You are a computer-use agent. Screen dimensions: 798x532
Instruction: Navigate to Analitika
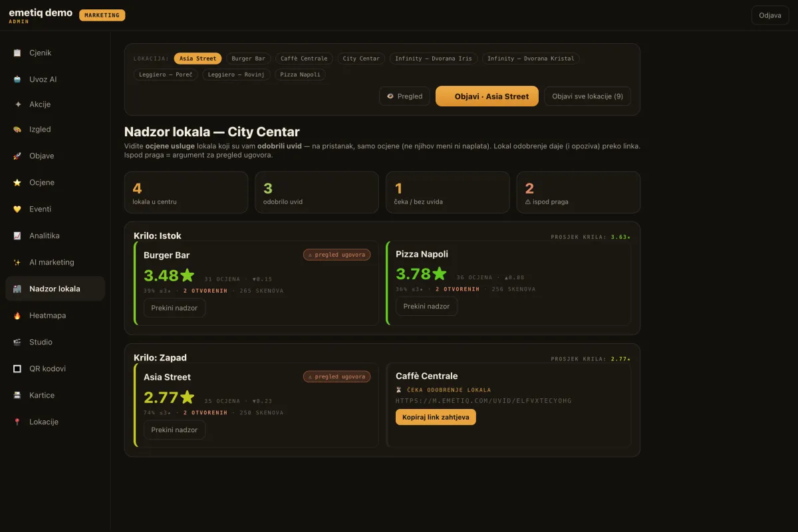pyautogui.click(x=55, y=235)
